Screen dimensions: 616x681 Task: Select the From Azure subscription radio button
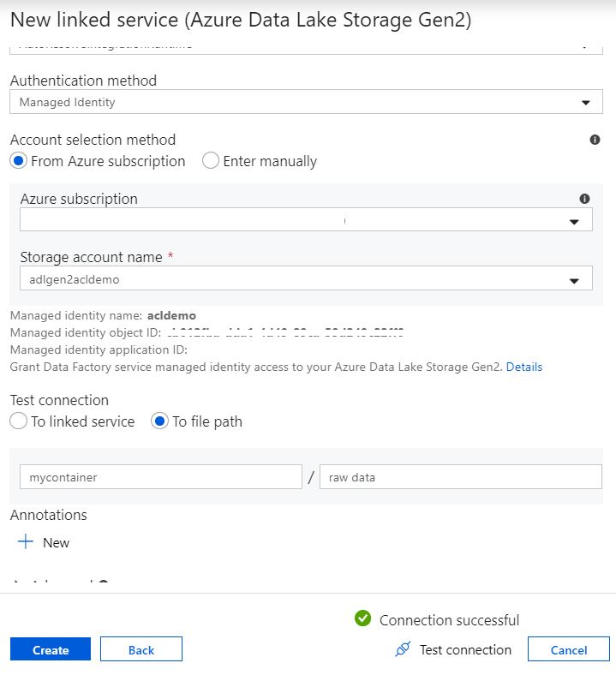[x=18, y=161]
